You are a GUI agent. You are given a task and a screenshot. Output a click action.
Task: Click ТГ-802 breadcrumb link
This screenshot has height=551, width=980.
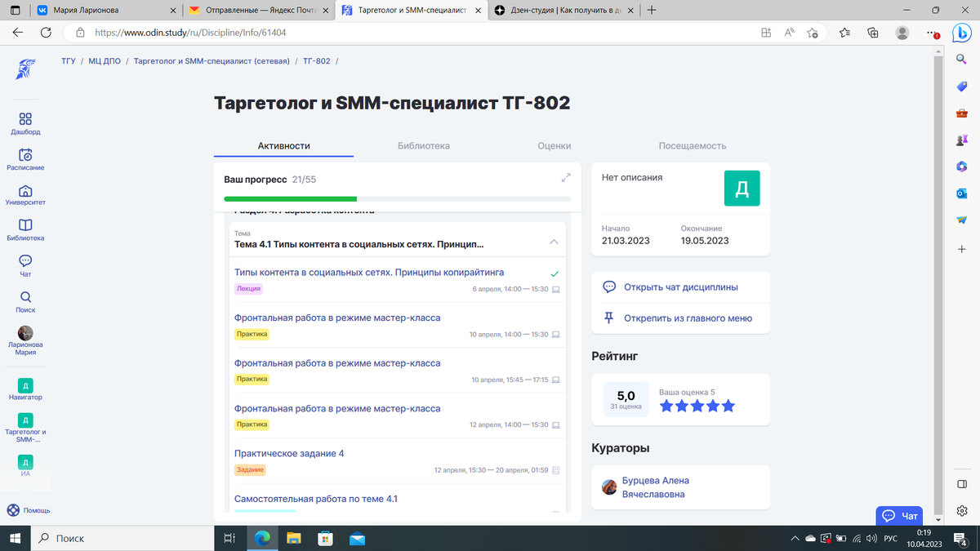click(x=316, y=61)
